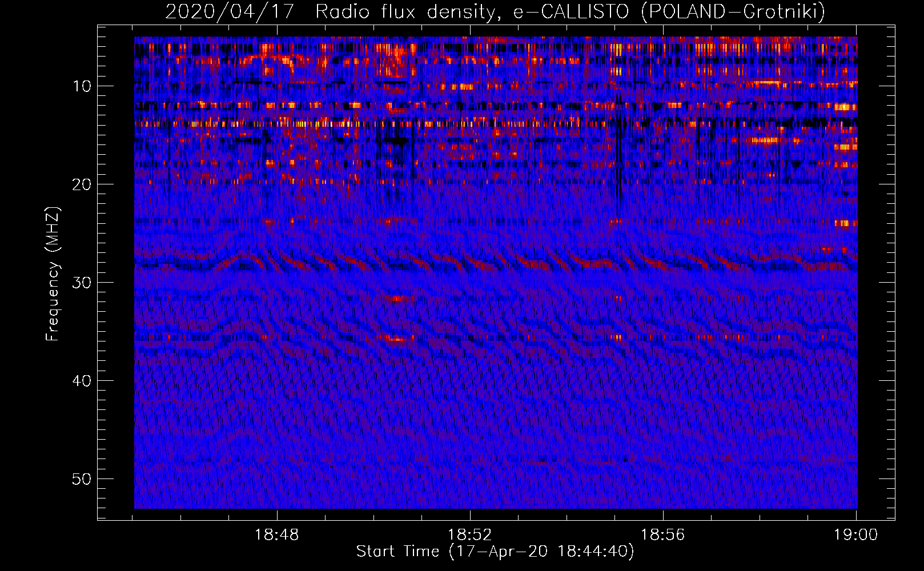Click the 18:52 time tick label

pos(470,535)
